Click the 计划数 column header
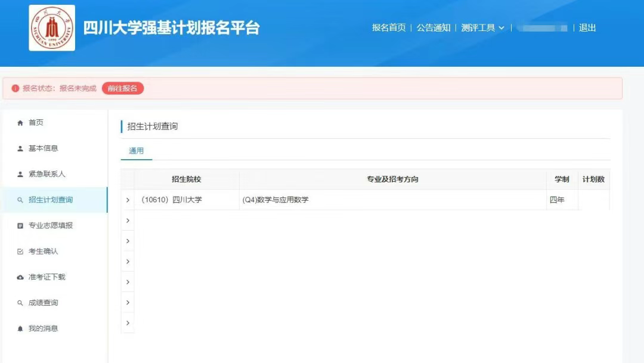The width and height of the screenshot is (644, 363). (593, 179)
